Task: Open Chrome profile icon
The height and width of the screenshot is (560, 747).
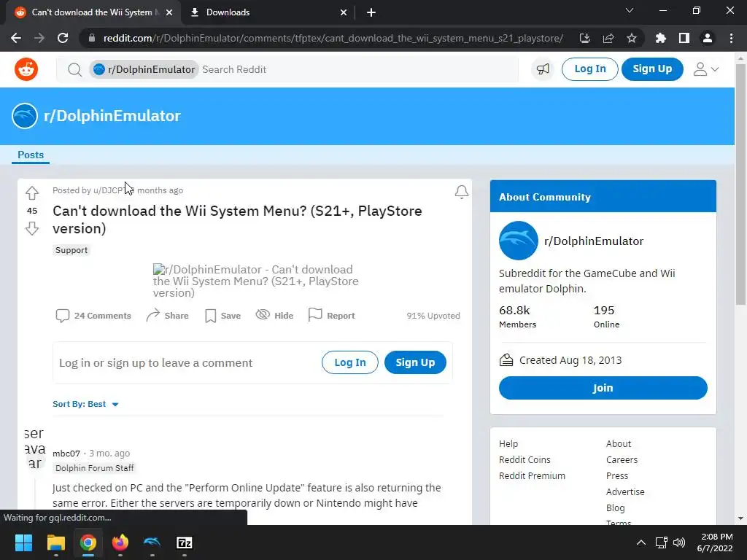Action: point(708,38)
